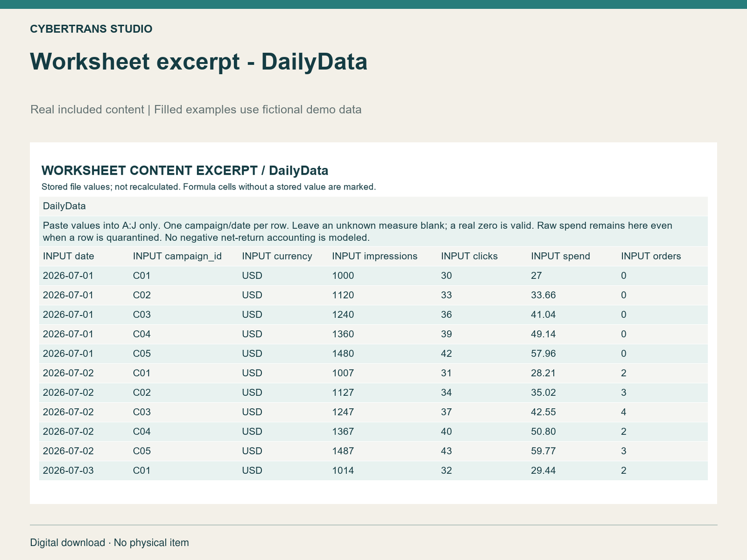
Task: Click the 'INPUT date' column header
Action: [x=69, y=256]
